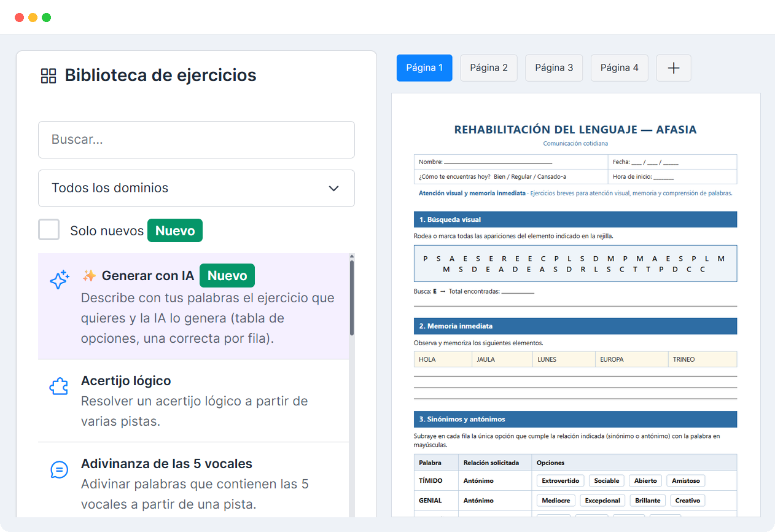
Task: Click the word TRINEO in memory table
Action: (x=683, y=359)
